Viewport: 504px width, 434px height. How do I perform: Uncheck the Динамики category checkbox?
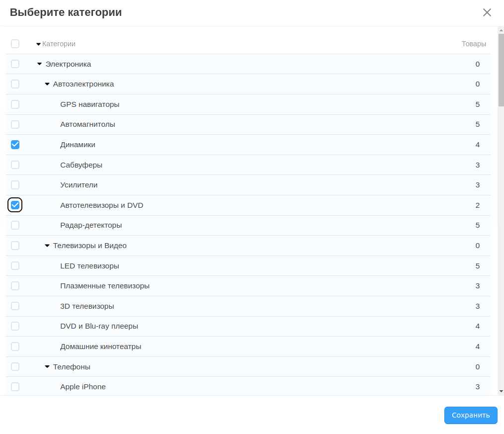tap(15, 145)
